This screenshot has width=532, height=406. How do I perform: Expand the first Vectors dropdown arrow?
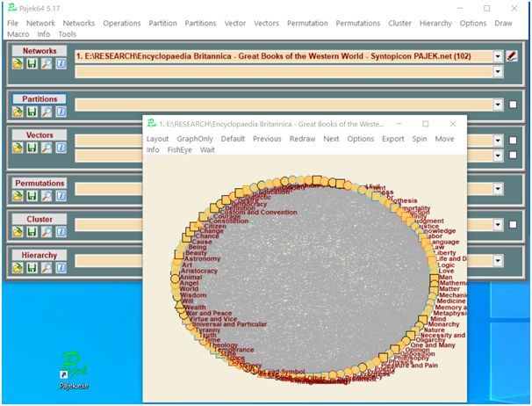(x=498, y=141)
